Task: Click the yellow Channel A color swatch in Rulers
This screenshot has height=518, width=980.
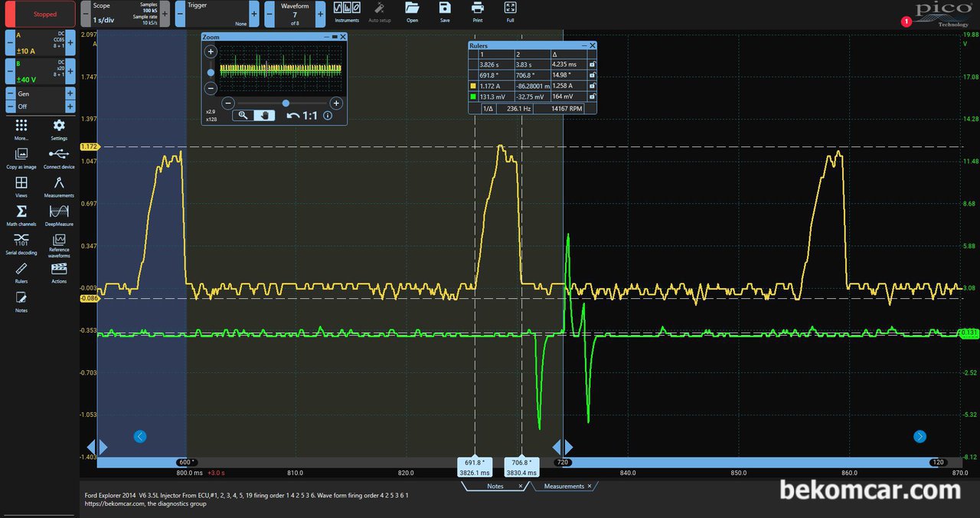Action: (472, 87)
